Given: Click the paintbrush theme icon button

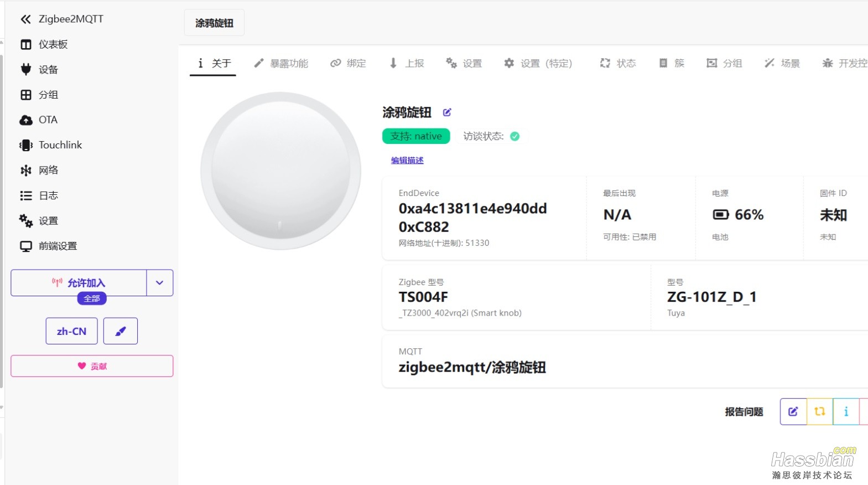Looking at the screenshot, I should tap(121, 331).
